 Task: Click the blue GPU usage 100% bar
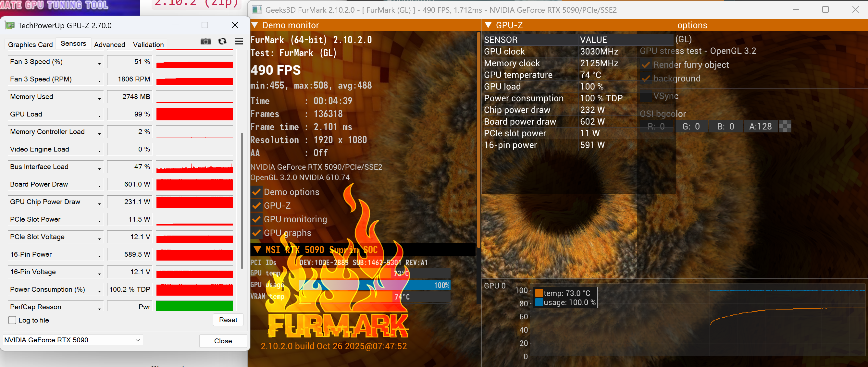375,285
